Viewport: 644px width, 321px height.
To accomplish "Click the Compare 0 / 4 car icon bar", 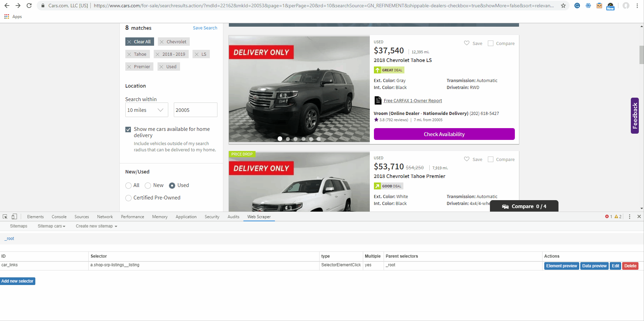I will [524, 206].
